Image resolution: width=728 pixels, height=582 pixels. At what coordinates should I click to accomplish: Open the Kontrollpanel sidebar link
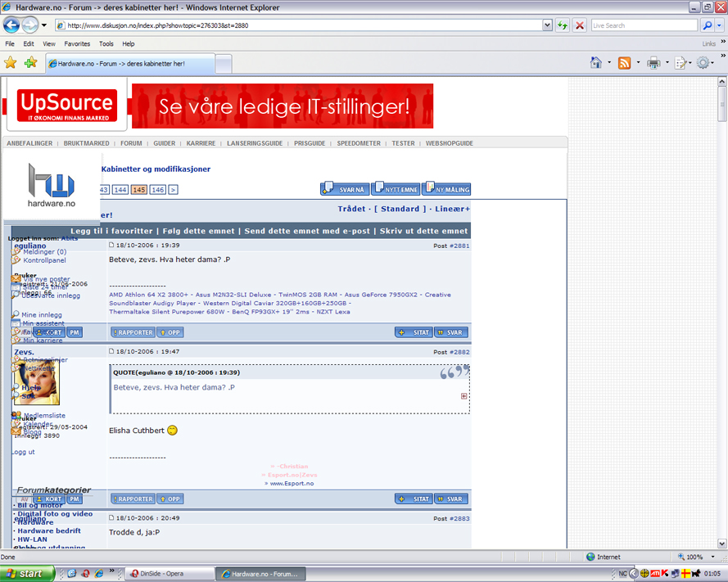(x=44, y=260)
